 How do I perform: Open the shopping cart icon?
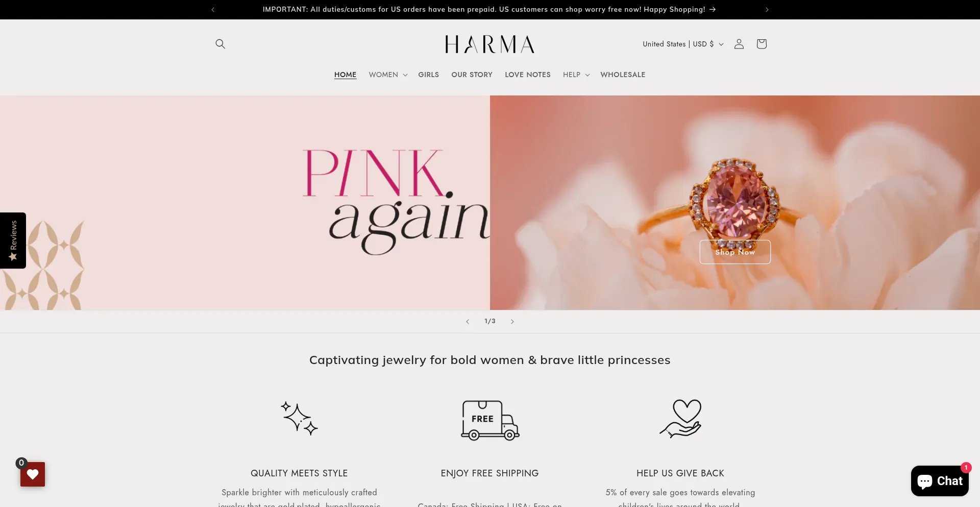(x=762, y=44)
